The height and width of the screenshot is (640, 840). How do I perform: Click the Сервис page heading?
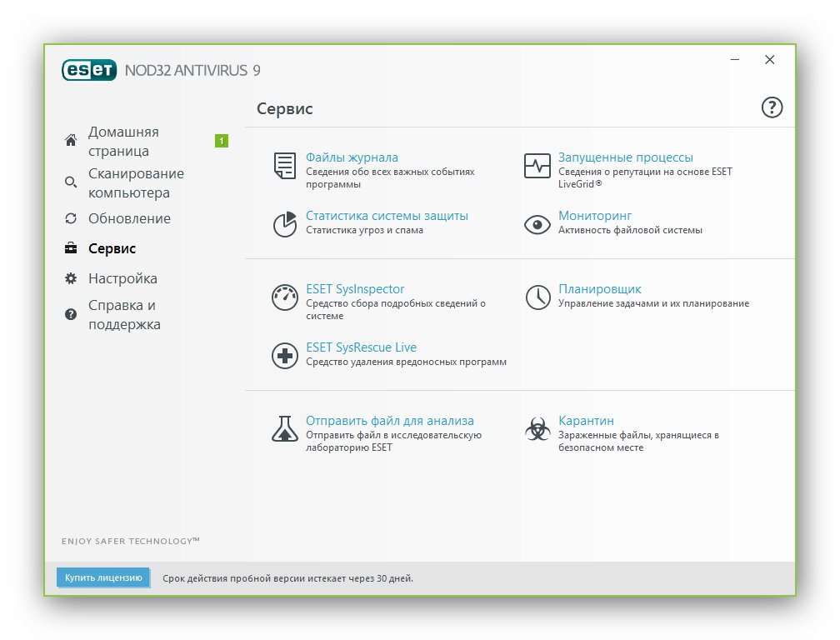coord(284,108)
